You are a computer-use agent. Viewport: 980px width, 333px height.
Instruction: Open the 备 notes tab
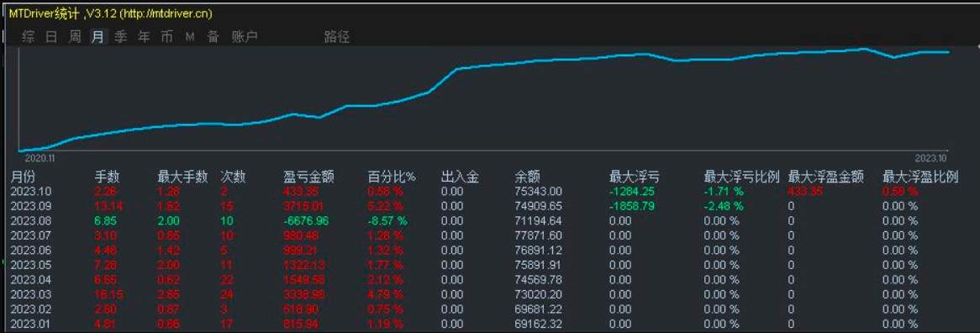click(213, 37)
